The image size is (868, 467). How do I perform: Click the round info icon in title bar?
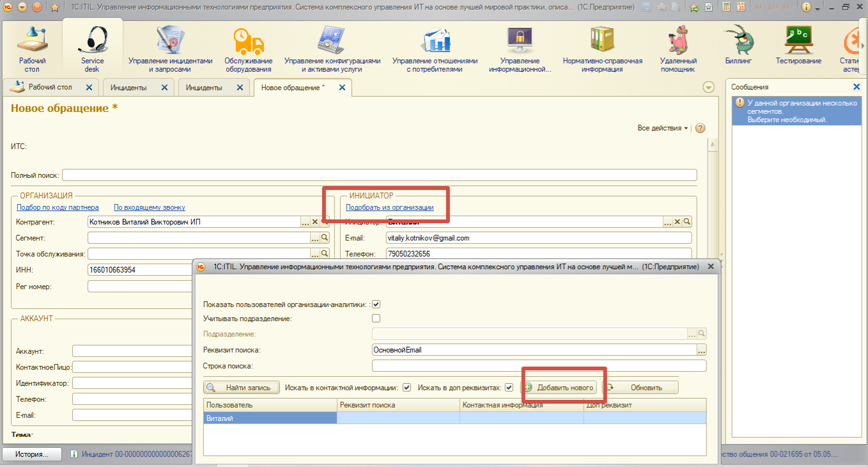coord(806,7)
